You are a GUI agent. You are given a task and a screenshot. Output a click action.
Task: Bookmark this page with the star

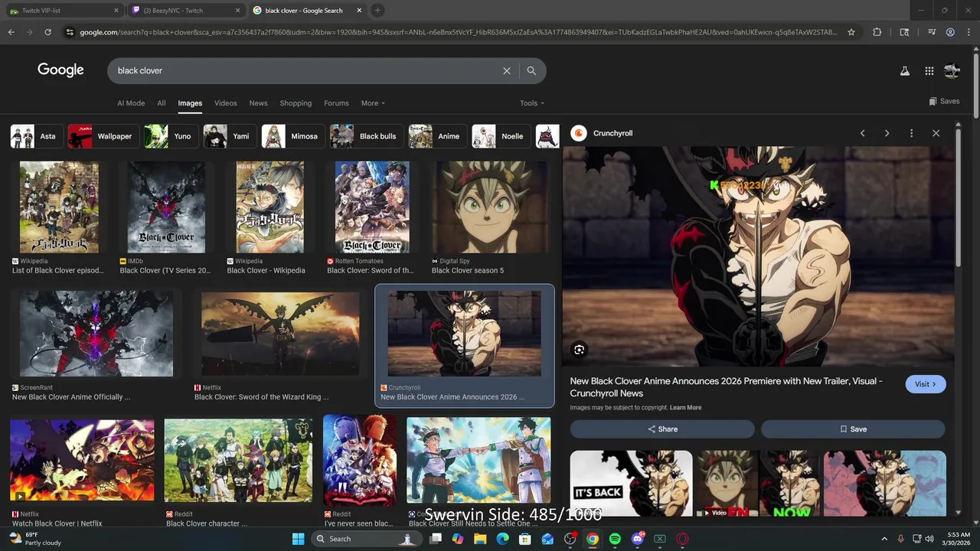[851, 32]
